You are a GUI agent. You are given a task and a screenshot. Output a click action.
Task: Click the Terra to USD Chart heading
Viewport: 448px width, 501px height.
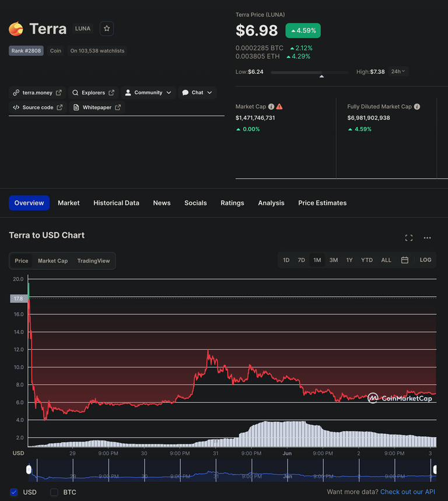coord(47,235)
